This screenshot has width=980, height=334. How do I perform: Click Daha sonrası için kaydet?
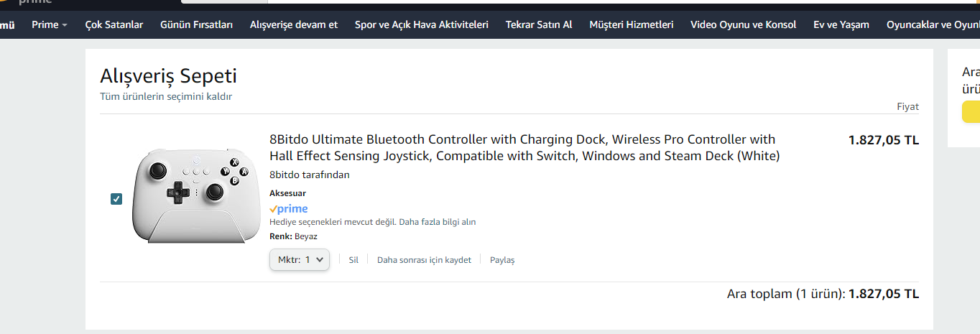(424, 260)
